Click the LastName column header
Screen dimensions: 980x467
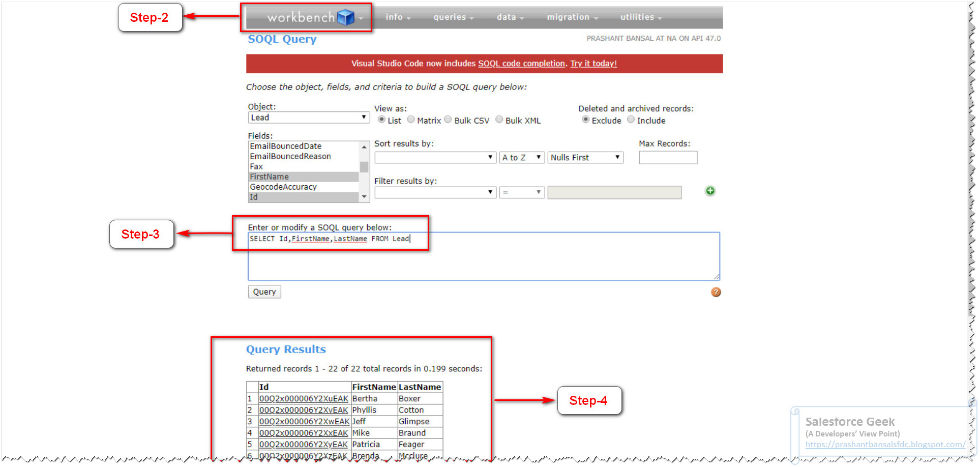coord(420,387)
